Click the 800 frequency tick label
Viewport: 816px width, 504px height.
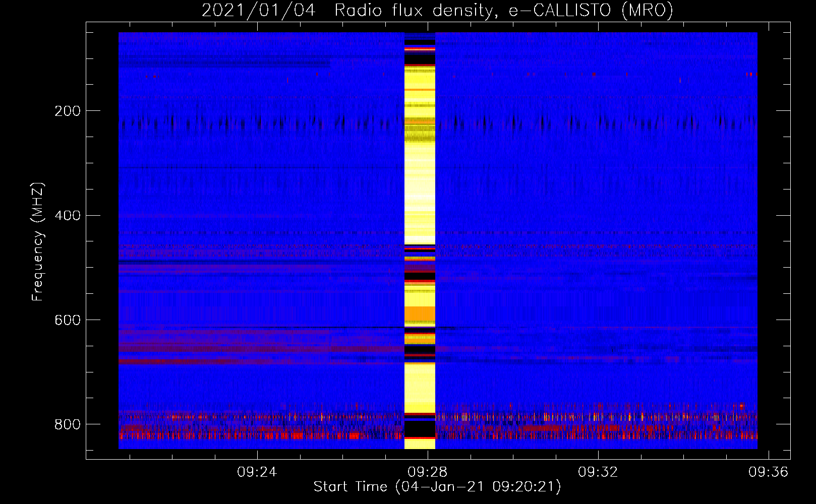pyautogui.click(x=68, y=424)
